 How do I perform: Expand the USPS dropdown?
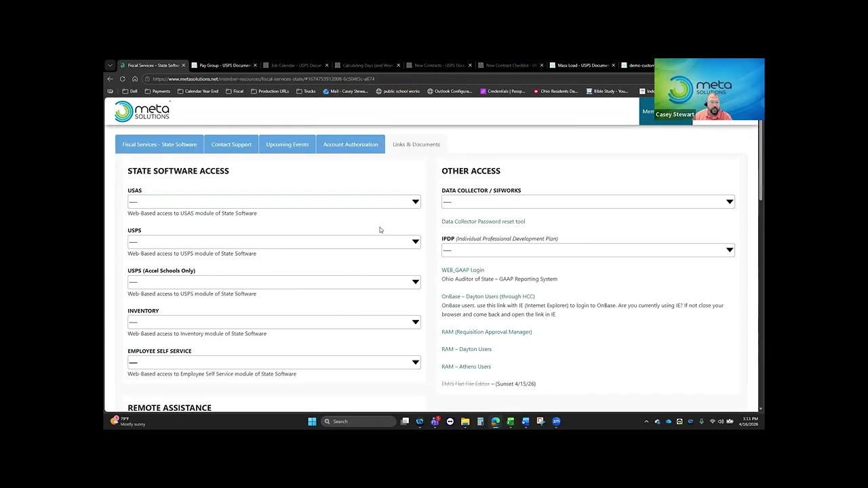(274, 242)
